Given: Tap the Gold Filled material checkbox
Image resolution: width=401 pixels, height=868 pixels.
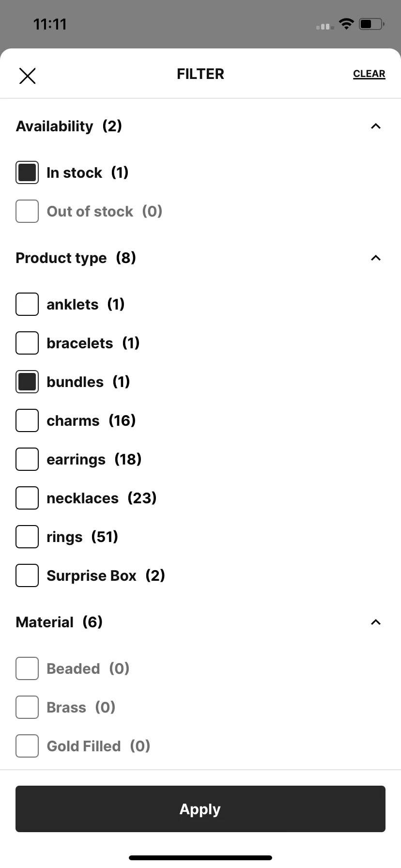Looking at the screenshot, I should (x=27, y=746).
